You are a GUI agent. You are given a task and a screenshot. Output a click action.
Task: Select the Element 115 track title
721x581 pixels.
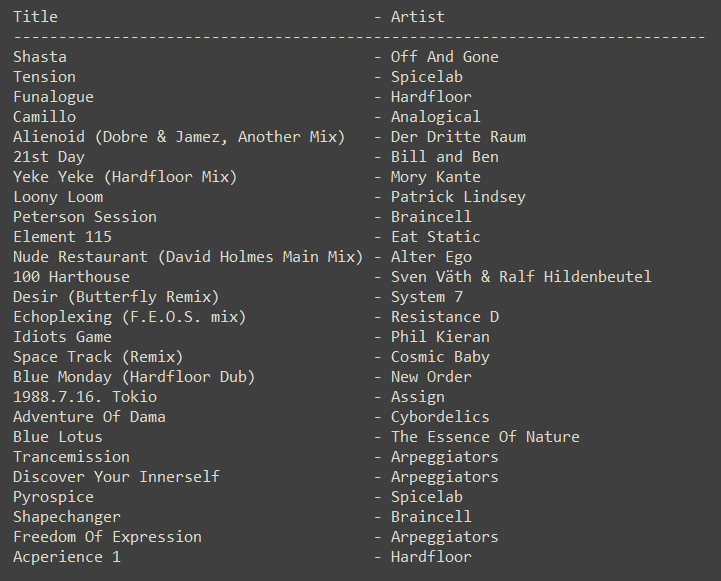[x=67, y=237]
